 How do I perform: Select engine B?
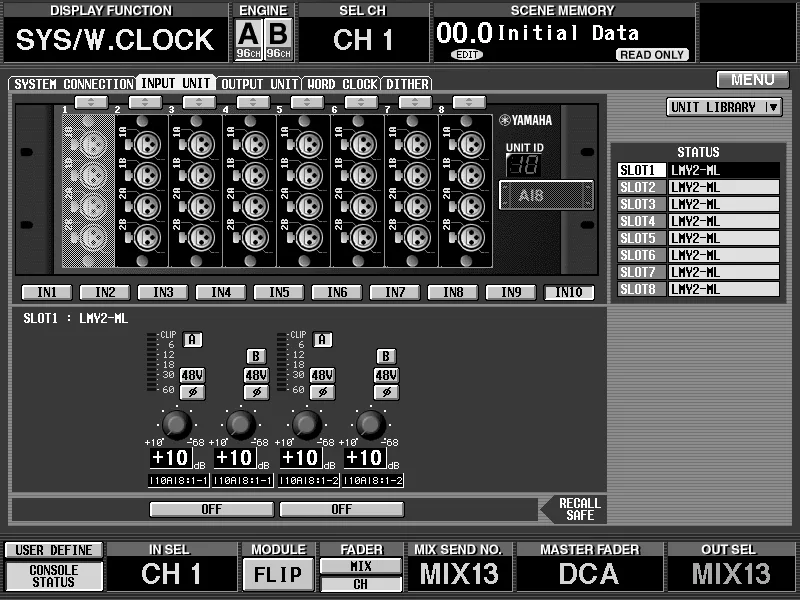point(279,39)
